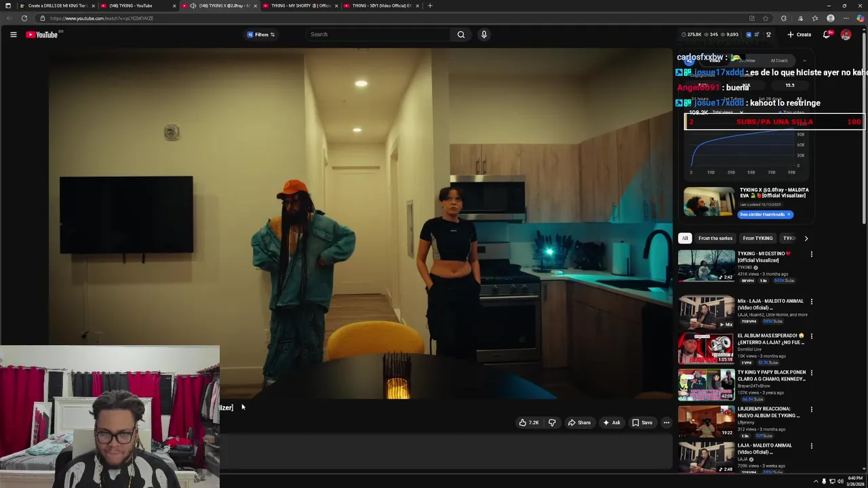This screenshot has height=488, width=868.
Task: Click the 275.8K clock stat in header
Action: coord(692,35)
